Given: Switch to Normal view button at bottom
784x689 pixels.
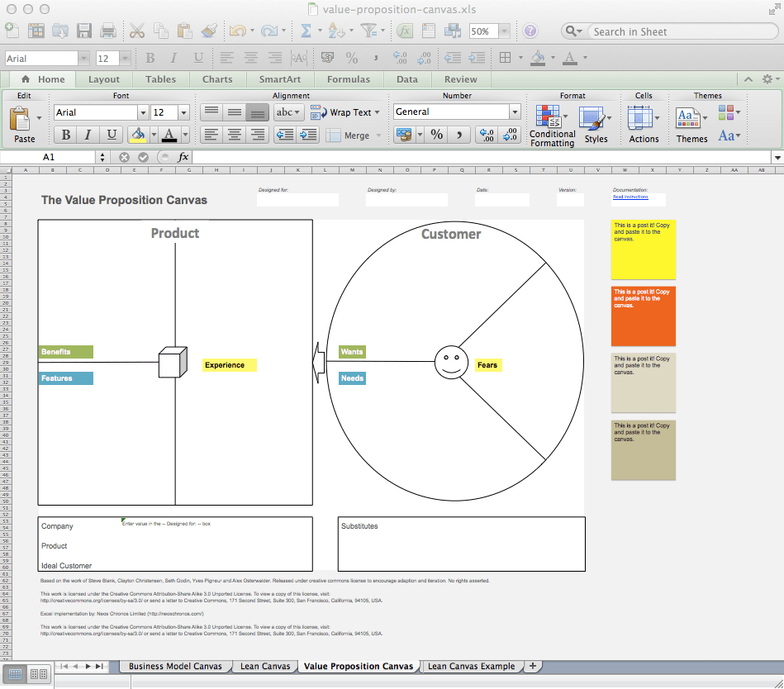Looking at the screenshot, I should (15, 674).
